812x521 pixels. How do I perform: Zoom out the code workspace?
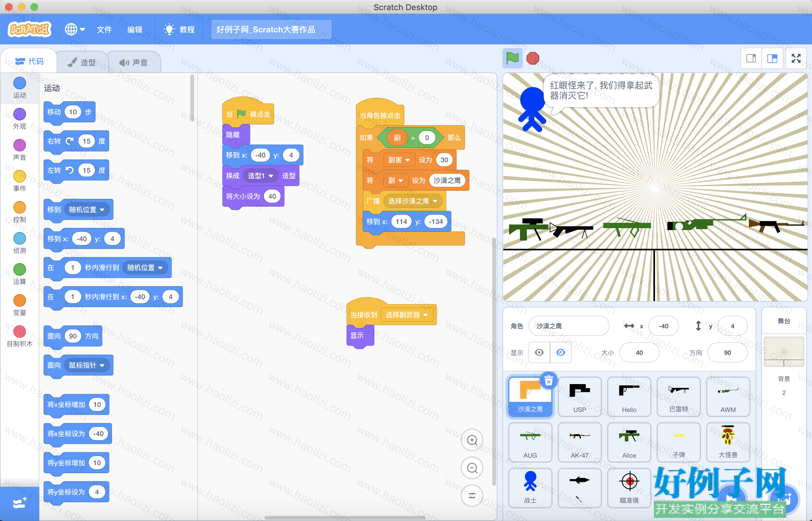472,468
